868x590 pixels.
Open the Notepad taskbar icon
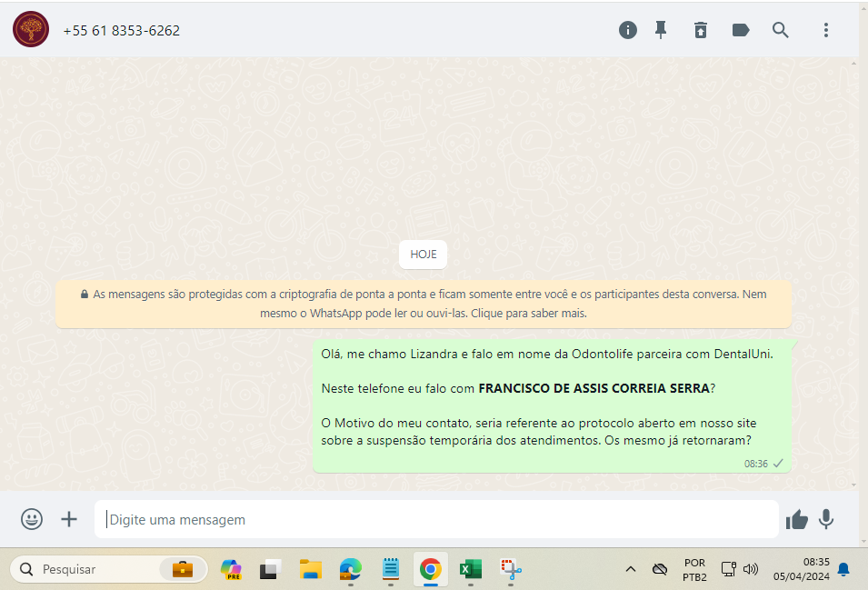tap(391, 569)
